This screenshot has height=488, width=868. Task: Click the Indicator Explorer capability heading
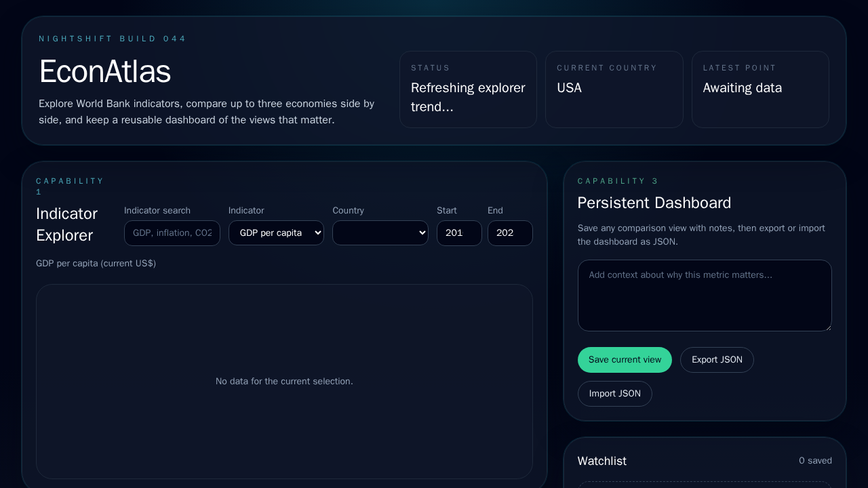pos(66,224)
